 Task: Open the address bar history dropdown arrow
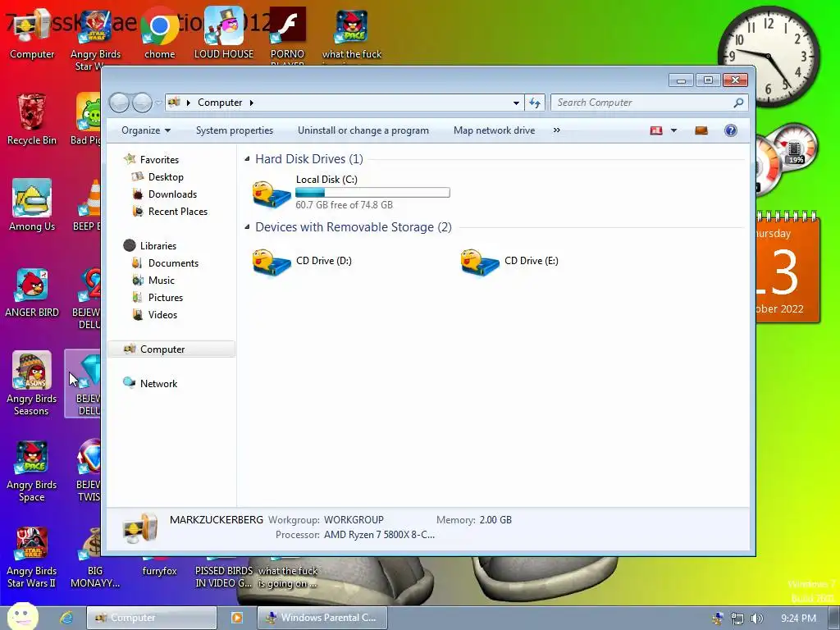[x=516, y=103]
